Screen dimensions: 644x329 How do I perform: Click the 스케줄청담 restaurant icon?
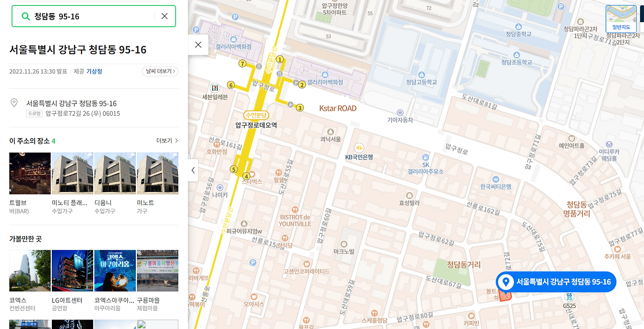[x=374, y=312]
